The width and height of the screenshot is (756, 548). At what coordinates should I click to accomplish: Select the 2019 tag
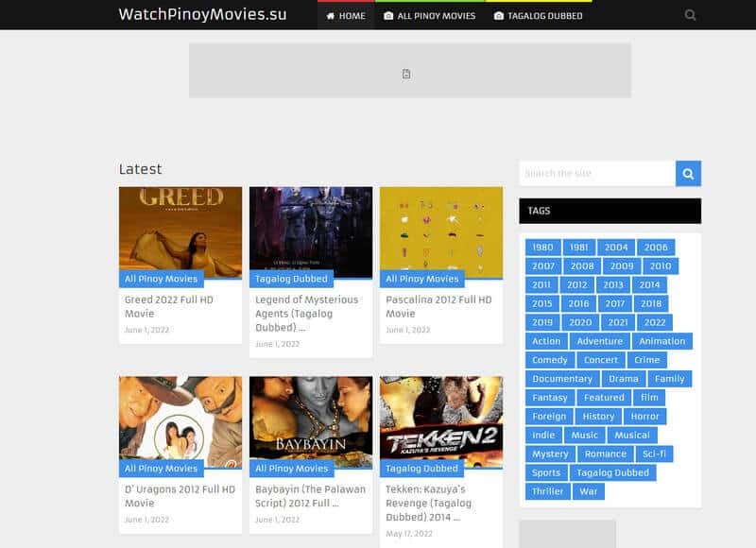click(542, 322)
